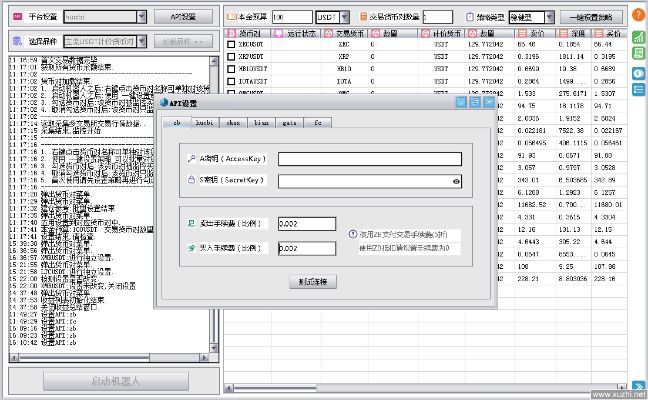
Task: Click the 启动机器人 start robot button
Action: coord(116,381)
